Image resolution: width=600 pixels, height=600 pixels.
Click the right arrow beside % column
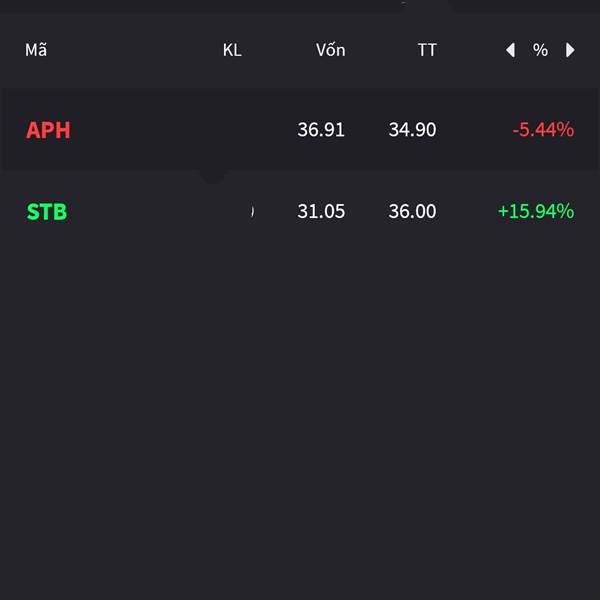point(570,50)
